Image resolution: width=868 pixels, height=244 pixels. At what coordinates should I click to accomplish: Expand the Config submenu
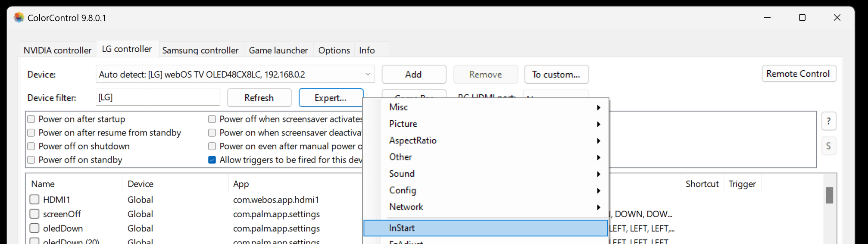click(x=486, y=190)
